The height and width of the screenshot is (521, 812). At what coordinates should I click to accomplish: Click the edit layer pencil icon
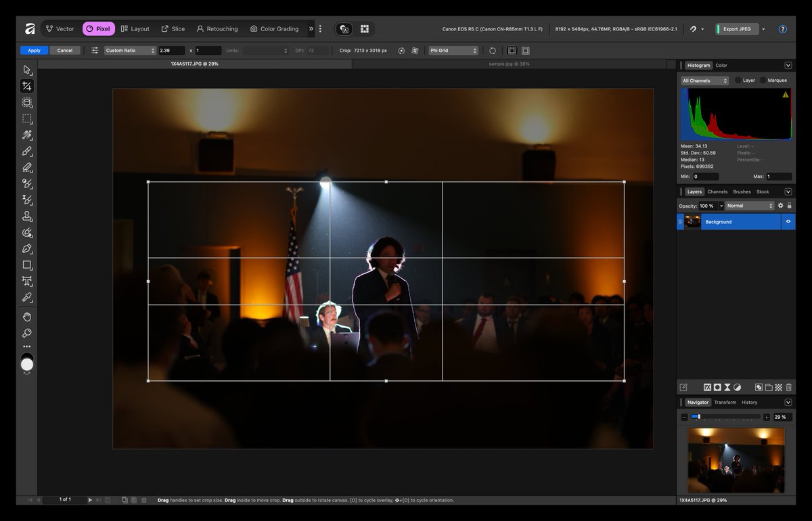683,388
